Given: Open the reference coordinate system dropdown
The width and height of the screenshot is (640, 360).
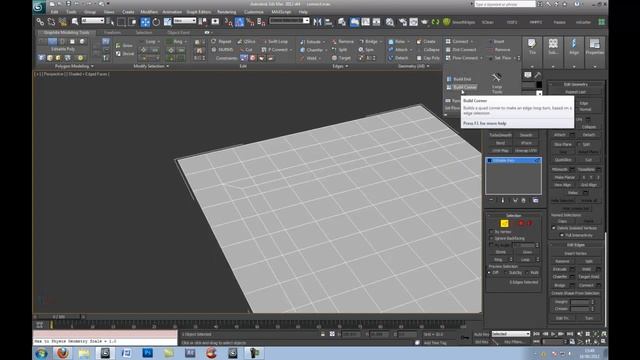Looking at the screenshot, I should coord(184,20).
